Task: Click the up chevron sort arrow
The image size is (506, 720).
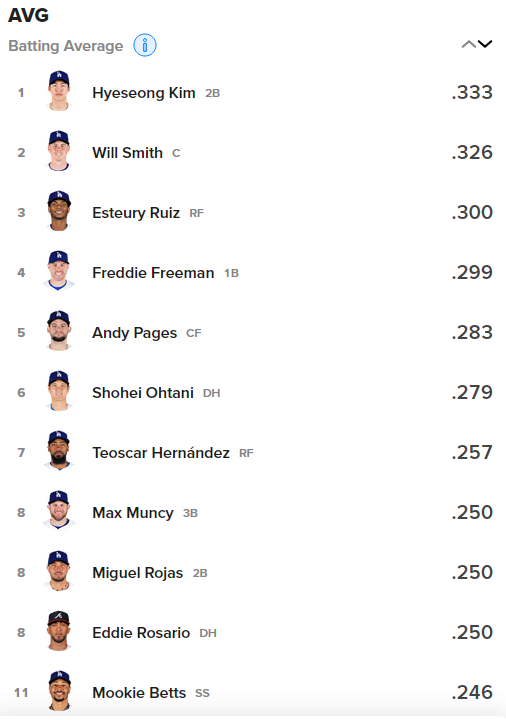Action: tap(468, 44)
